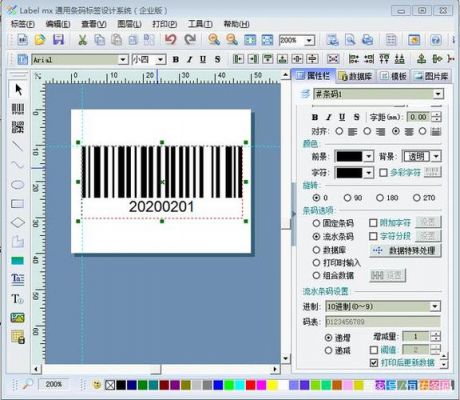Click the barcode number 20200201 on canvas
The height and width of the screenshot is (400, 460).
[x=162, y=207]
